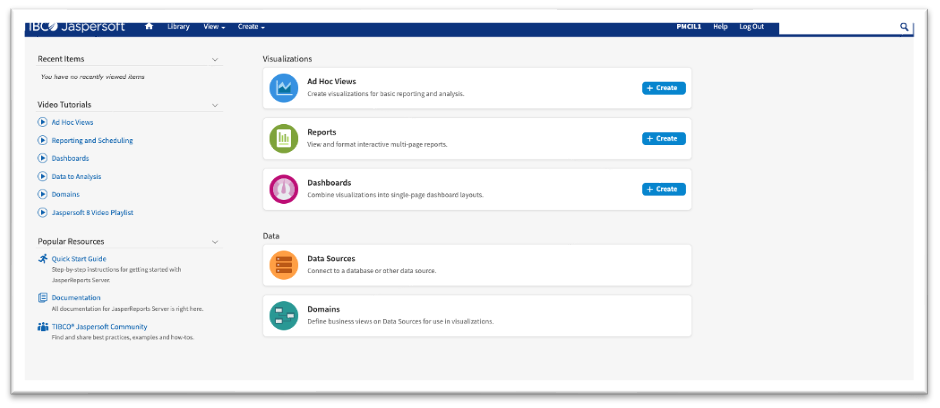
Task: Click the Quick Start Guide runner icon
Action: (x=43, y=259)
